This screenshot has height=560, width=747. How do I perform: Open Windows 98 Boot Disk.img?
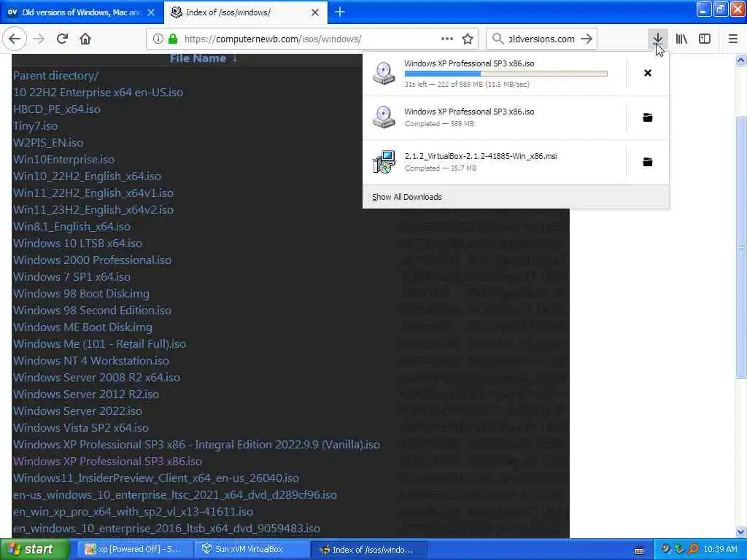tap(82, 294)
